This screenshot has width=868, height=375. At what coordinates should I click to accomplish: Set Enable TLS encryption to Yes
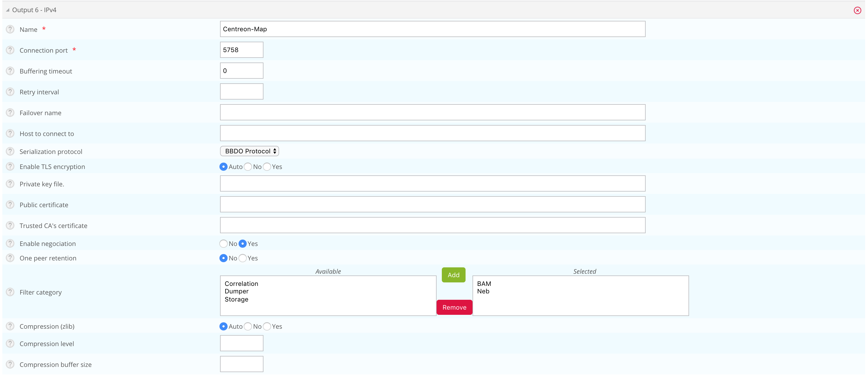(x=267, y=167)
